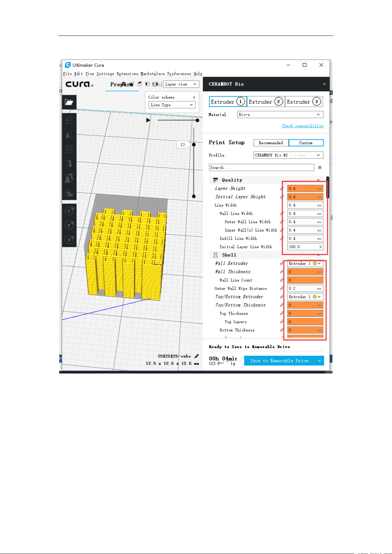392x554 pixels.
Task: Open the File menu
Action: [67, 74]
